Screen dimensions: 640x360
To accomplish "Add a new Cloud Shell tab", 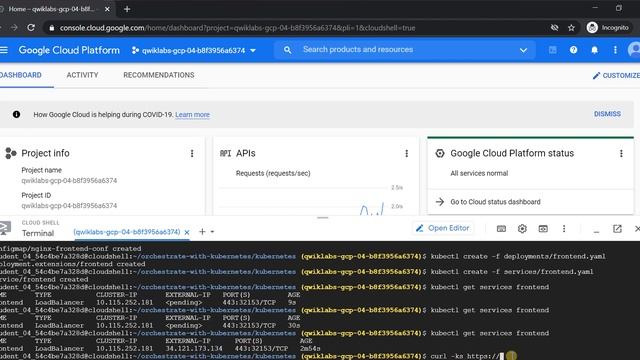I will coord(202,232).
